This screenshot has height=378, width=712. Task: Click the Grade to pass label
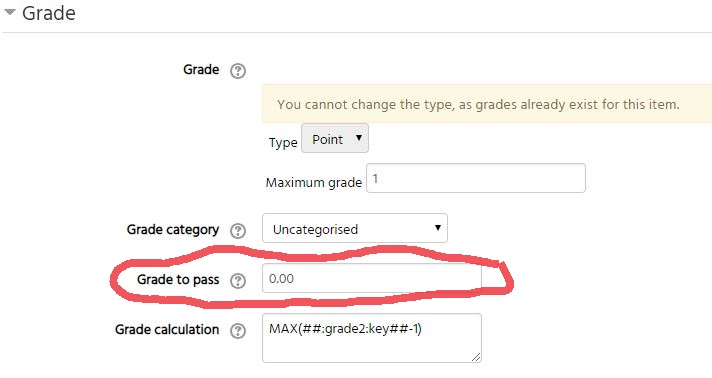pyautogui.click(x=178, y=279)
